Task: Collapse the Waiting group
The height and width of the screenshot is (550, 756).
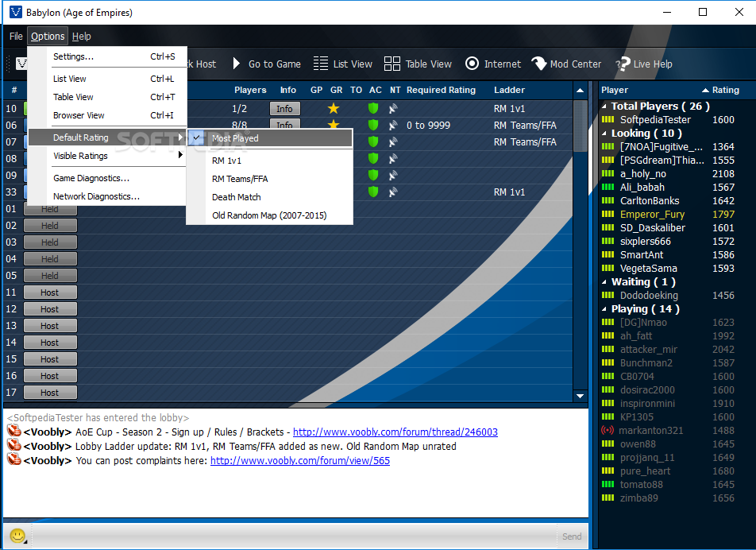Action: 604,282
